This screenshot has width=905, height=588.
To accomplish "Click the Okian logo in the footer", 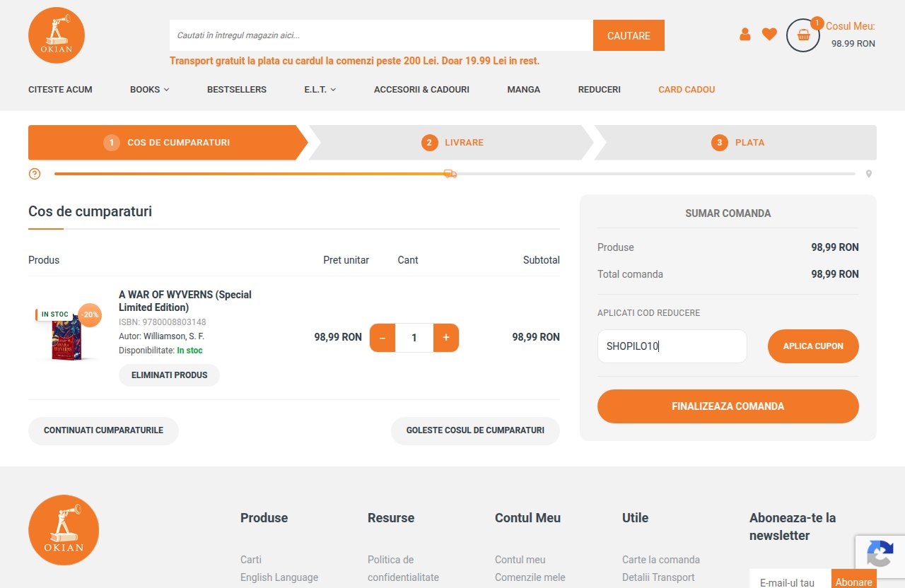I will 64,530.
